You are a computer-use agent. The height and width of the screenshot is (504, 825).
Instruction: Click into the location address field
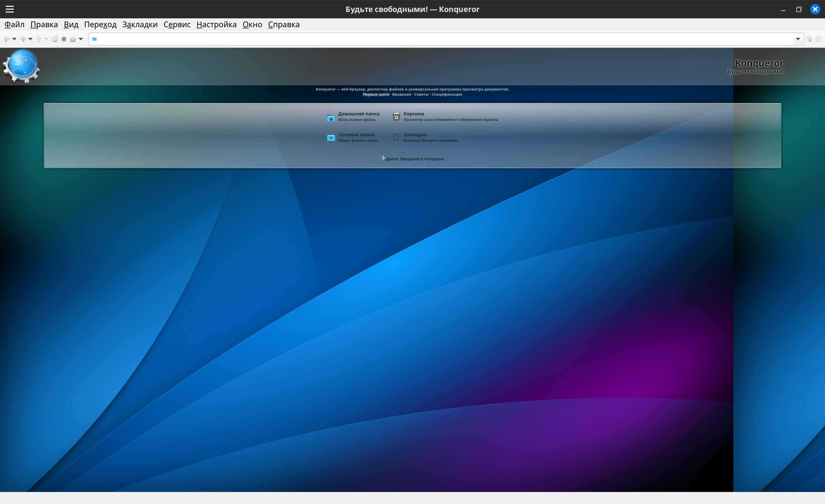(435, 39)
